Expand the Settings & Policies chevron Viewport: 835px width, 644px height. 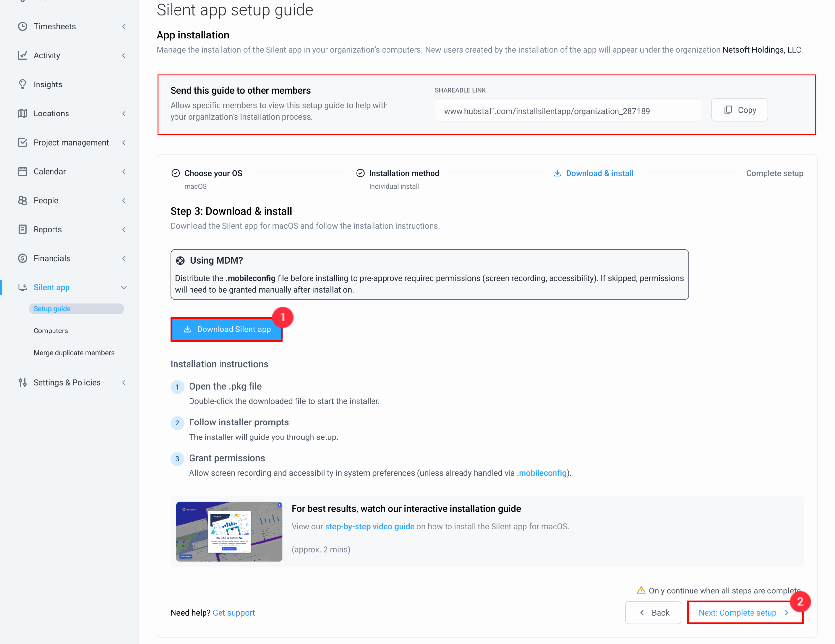(124, 382)
